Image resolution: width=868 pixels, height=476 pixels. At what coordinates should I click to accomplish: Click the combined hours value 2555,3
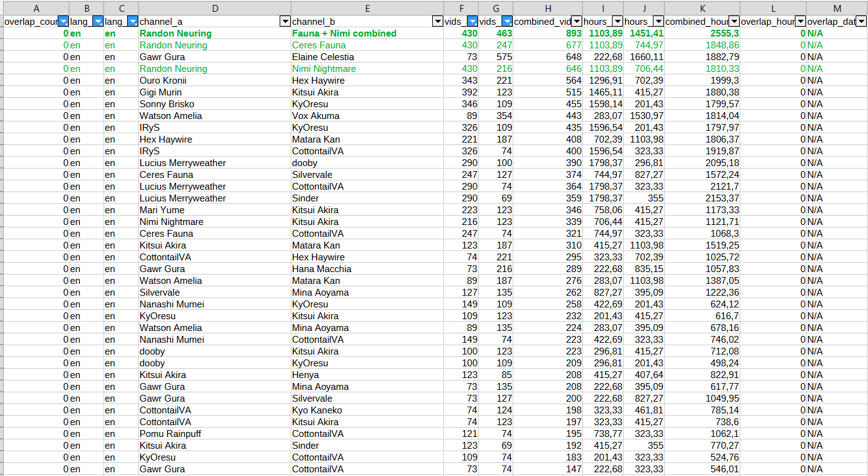(x=702, y=33)
